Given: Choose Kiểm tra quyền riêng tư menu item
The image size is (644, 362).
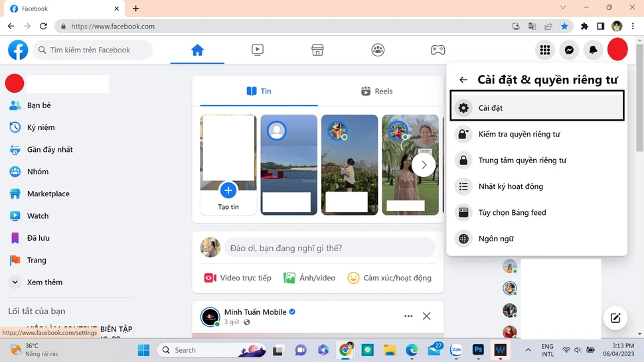Looking at the screenshot, I should (x=519, y=134).
